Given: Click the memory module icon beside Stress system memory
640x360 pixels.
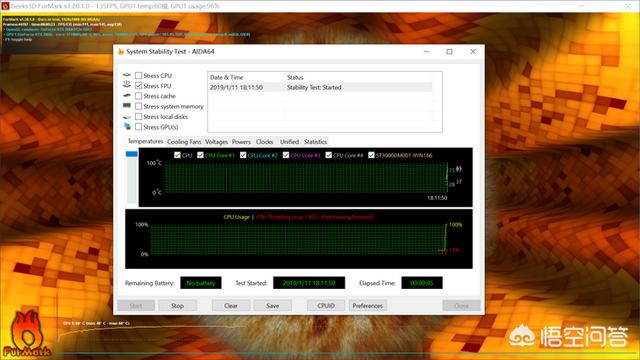Looking at the screenshot, I should [127, 106].
